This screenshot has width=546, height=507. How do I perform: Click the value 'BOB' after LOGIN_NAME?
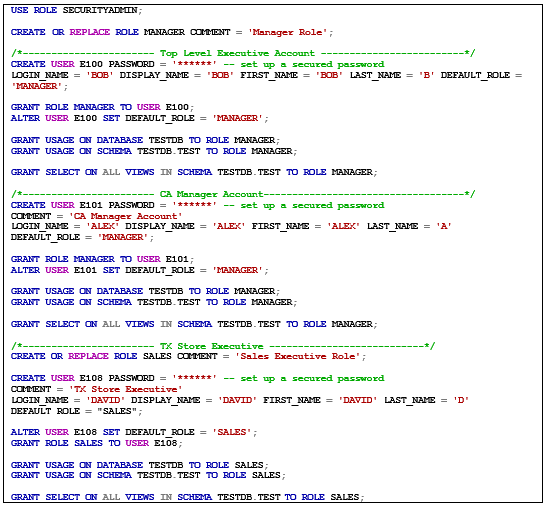(100, 75)
